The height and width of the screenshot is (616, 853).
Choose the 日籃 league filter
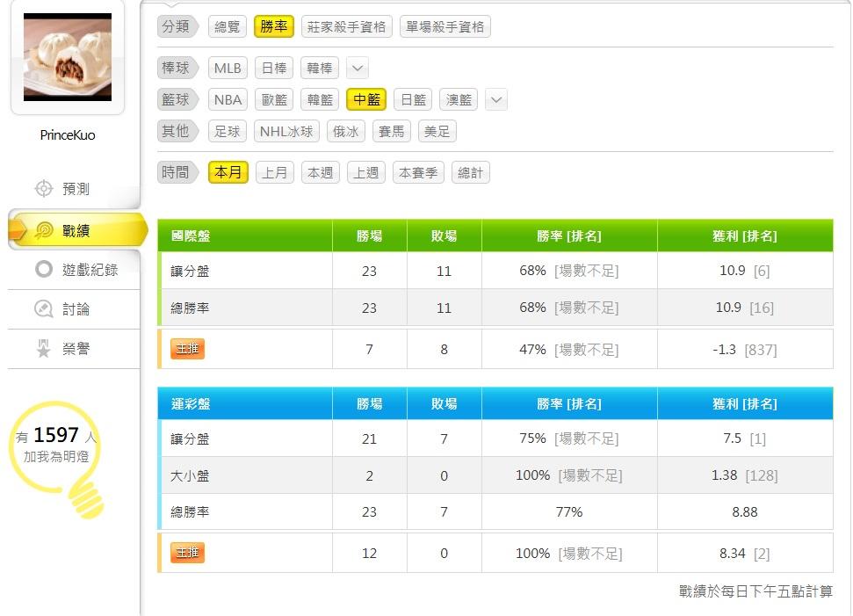413,99
